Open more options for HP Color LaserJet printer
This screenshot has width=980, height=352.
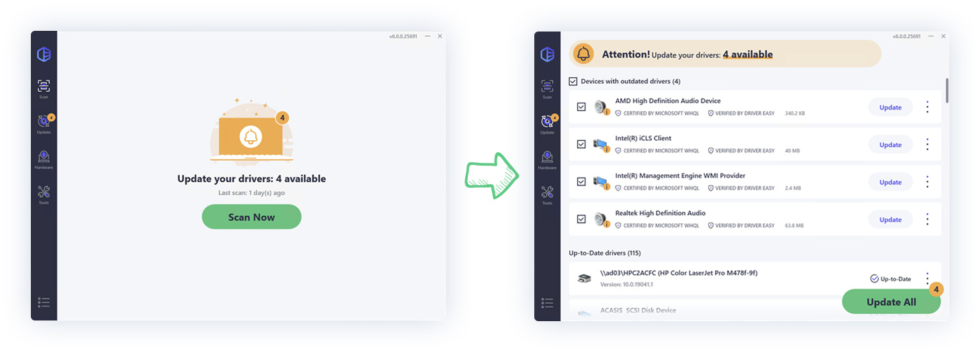click(928, 278)
